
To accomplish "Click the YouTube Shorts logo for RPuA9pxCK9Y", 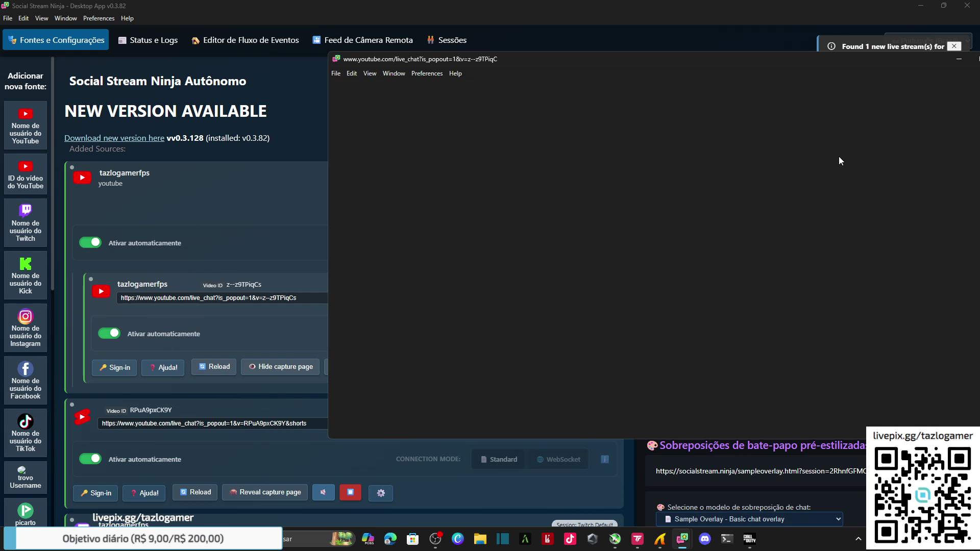I will tap(82, 417).
